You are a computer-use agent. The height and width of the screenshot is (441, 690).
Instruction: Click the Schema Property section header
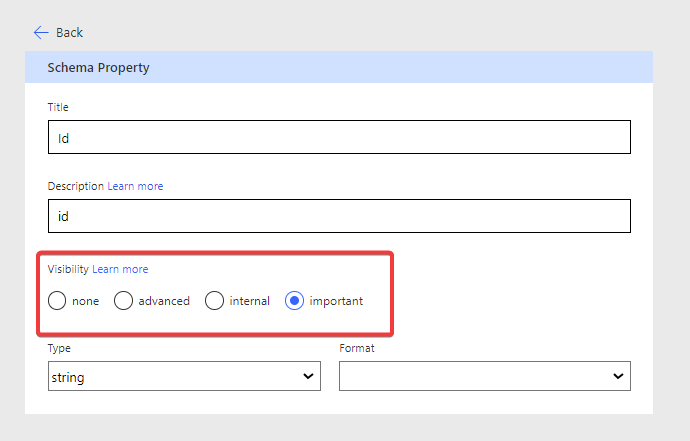click(x=98, y=68)
